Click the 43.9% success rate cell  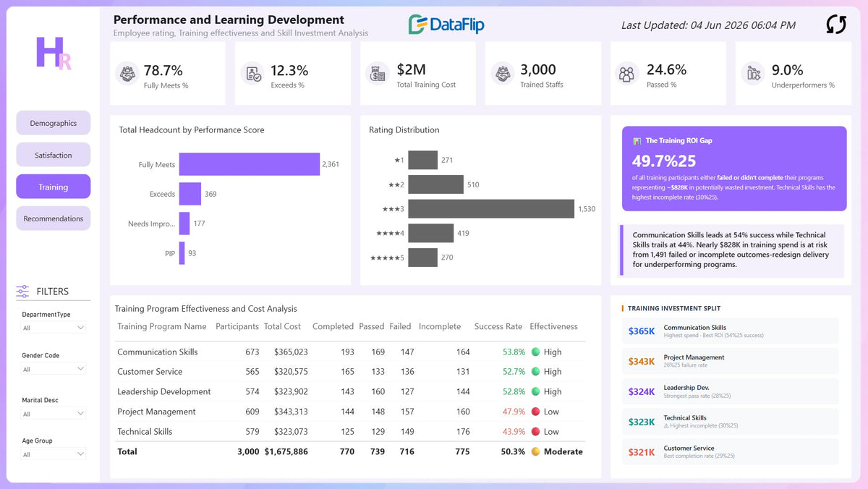(514, 432)
